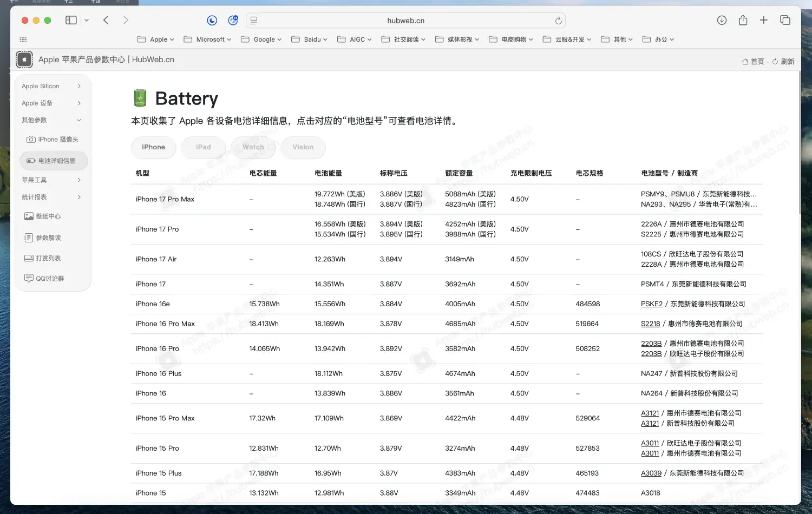Screen dimensions: 812x514
Task: Switch to the iPad tab
Action: (204, 147)
